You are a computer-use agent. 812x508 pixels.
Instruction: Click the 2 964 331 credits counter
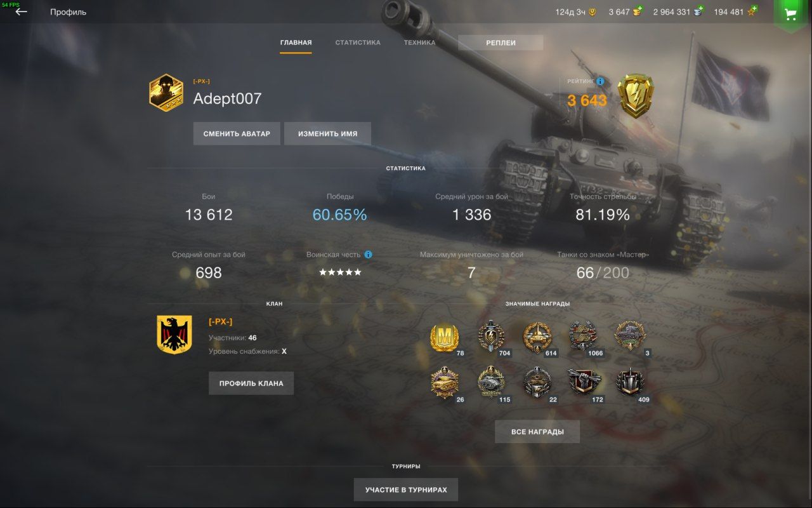pos(678,11)
